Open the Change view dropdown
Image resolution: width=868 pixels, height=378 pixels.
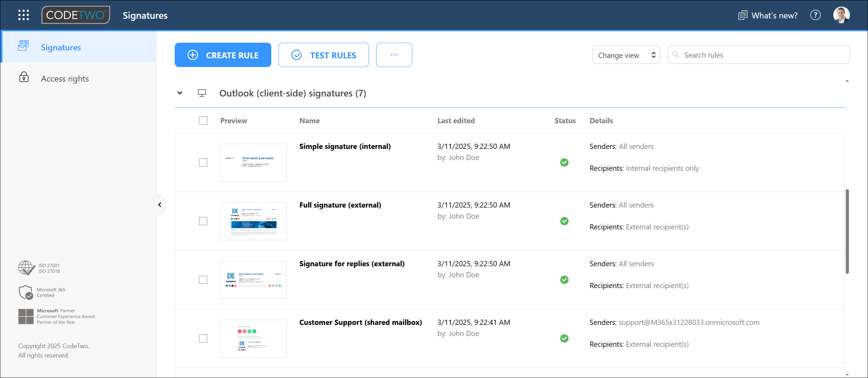[x=626, y=55]
